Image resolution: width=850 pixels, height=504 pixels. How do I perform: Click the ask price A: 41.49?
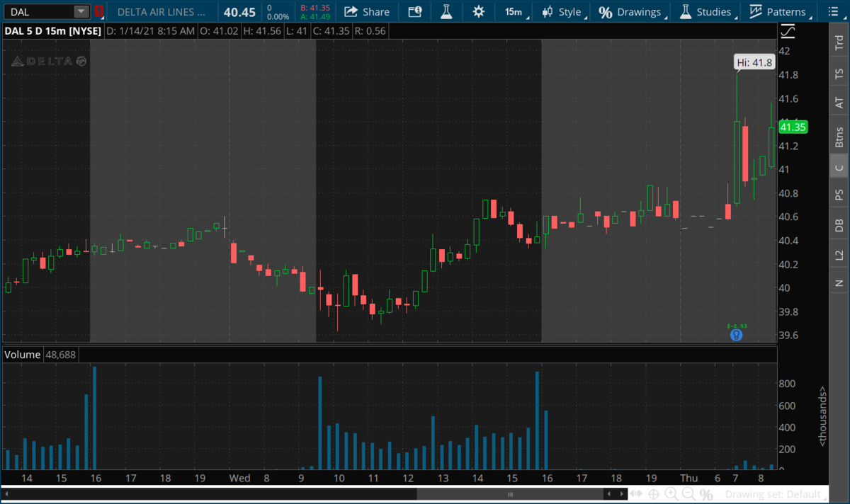point(315,16)
